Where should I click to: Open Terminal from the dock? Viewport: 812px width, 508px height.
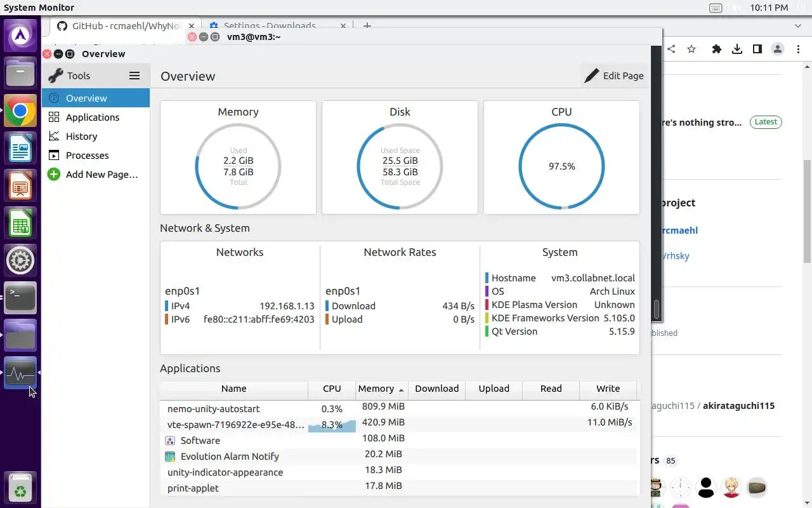click(x=20, y=298)
